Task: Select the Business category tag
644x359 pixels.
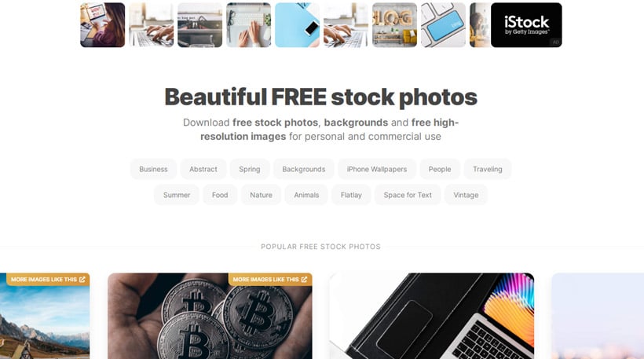Action: [153, 169]
